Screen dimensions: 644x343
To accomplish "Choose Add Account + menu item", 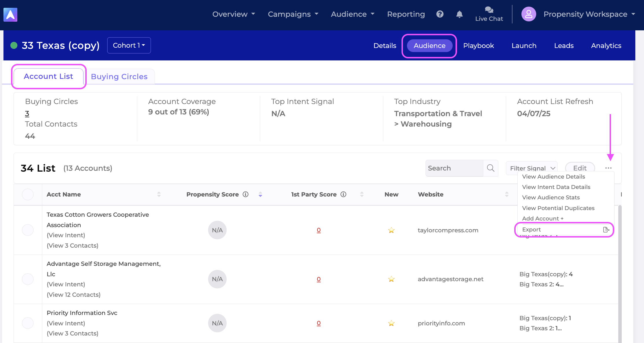I will click(543, 218).
